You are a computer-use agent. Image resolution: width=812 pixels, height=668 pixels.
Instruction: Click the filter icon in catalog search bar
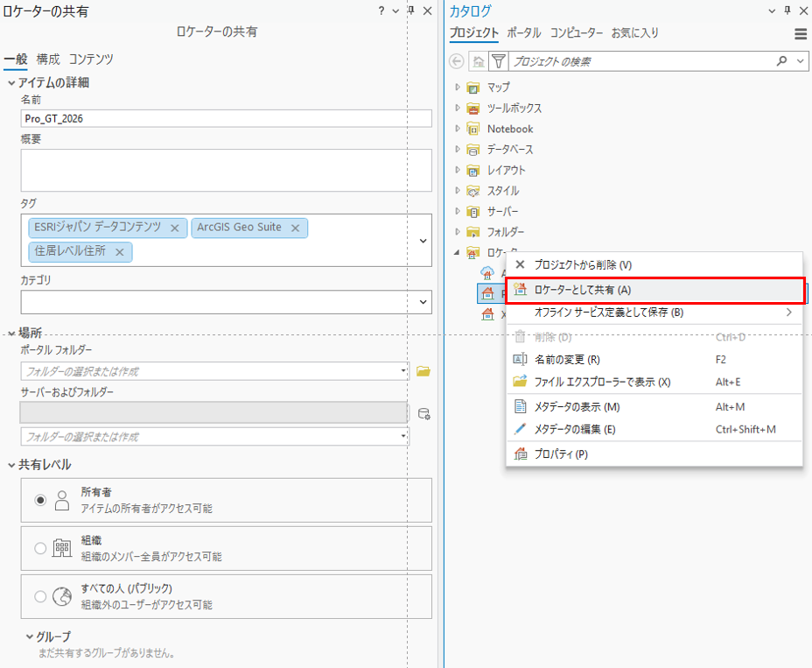(x=498, y=61)
